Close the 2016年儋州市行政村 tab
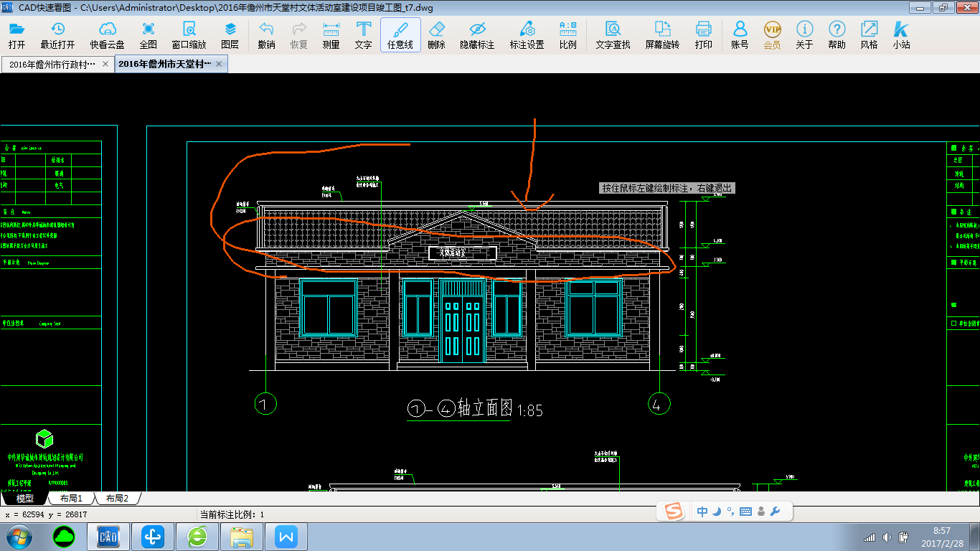Viewport: 980px width, 551px height. [105, 64]
